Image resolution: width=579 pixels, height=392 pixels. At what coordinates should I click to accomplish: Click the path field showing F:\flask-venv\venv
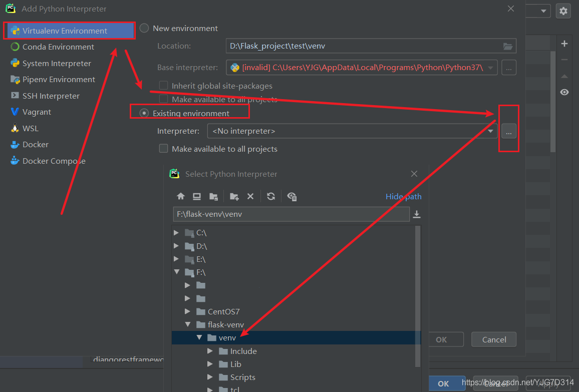(x=291, y=214)
